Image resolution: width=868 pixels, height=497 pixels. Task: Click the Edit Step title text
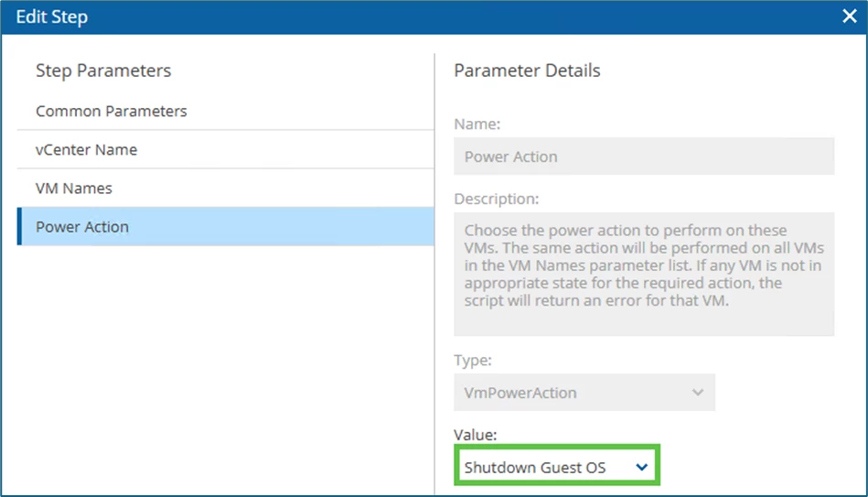(52, 16)
